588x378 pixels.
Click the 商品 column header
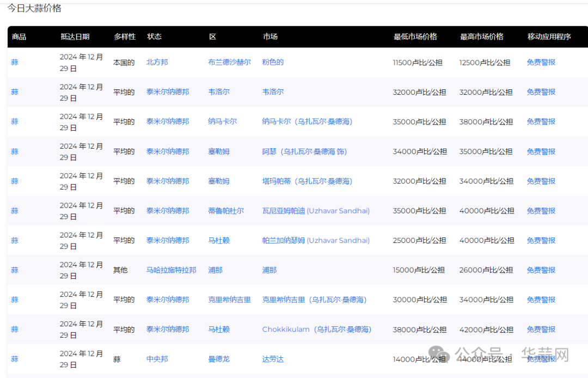(19, 36)
